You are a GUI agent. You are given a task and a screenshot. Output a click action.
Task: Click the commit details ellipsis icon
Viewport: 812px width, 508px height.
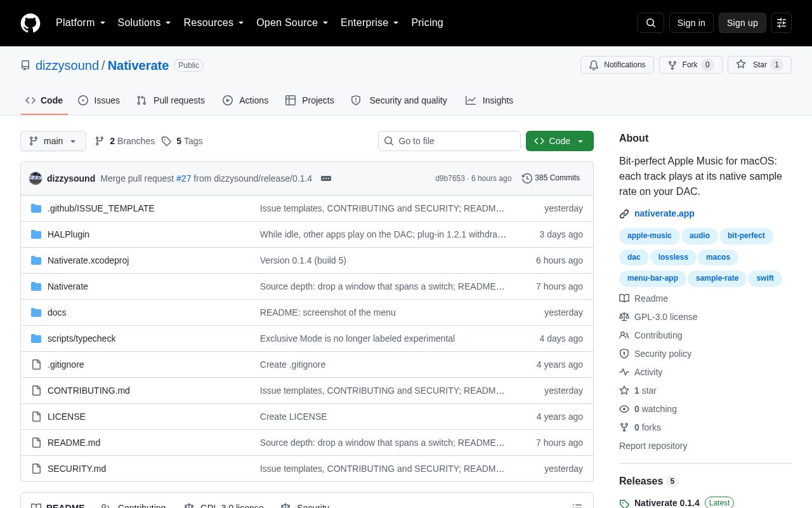(x=326, y=178)
